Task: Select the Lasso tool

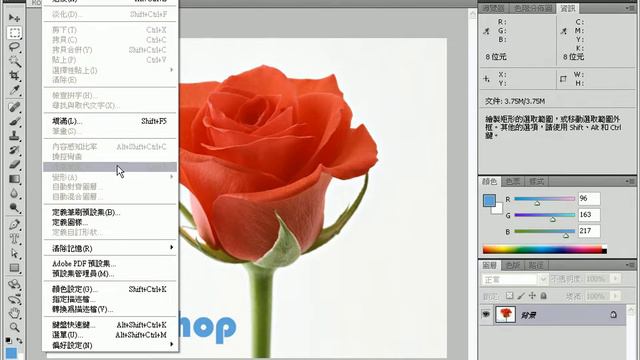Action: click(x=14, y=47)
